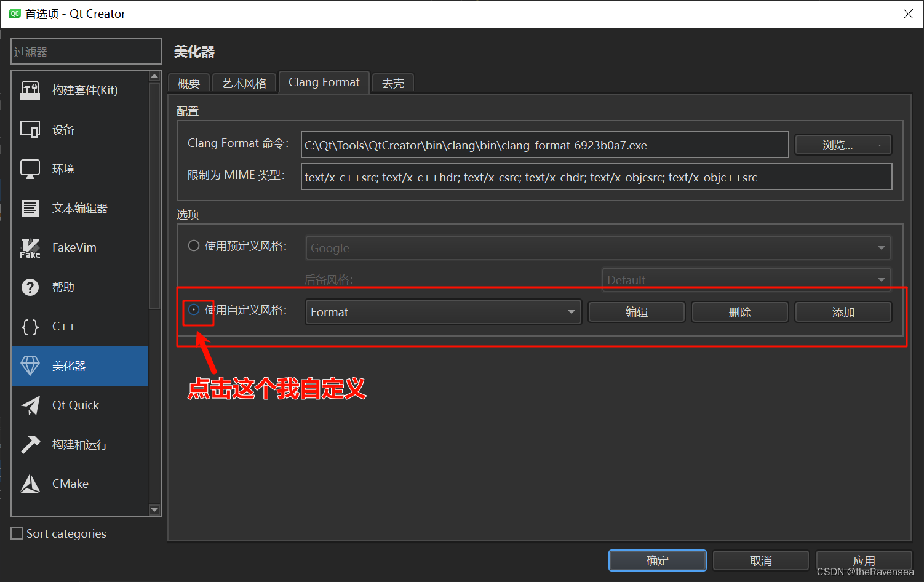924x582 pixels.
Task: Click the 编辑 edit button
Action: [637, 312]
